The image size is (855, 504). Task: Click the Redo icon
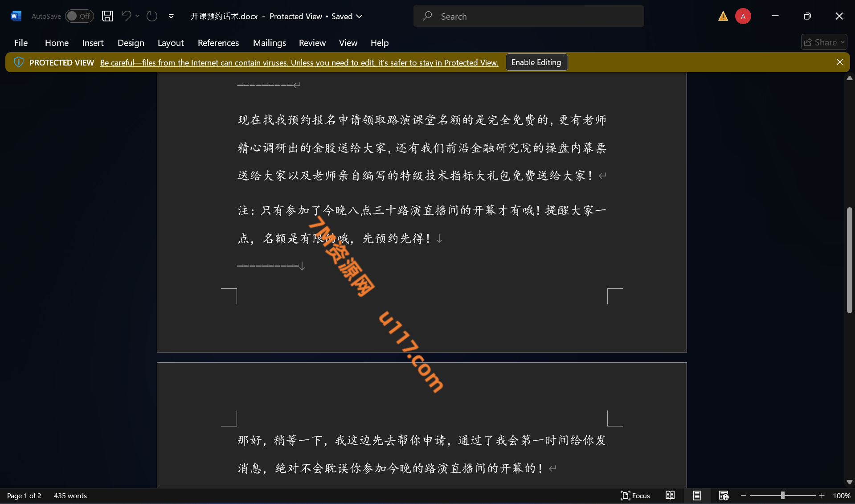click(x=152, y=16)
